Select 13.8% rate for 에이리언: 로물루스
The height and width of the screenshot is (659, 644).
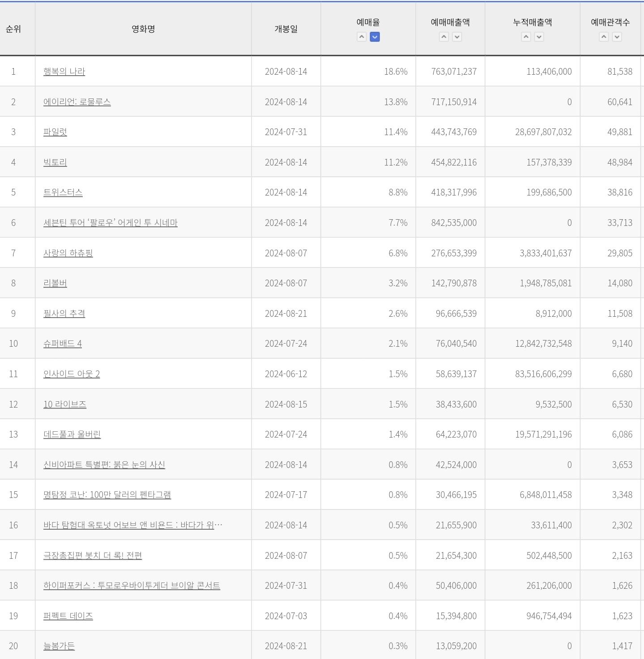tap(396, 102)
